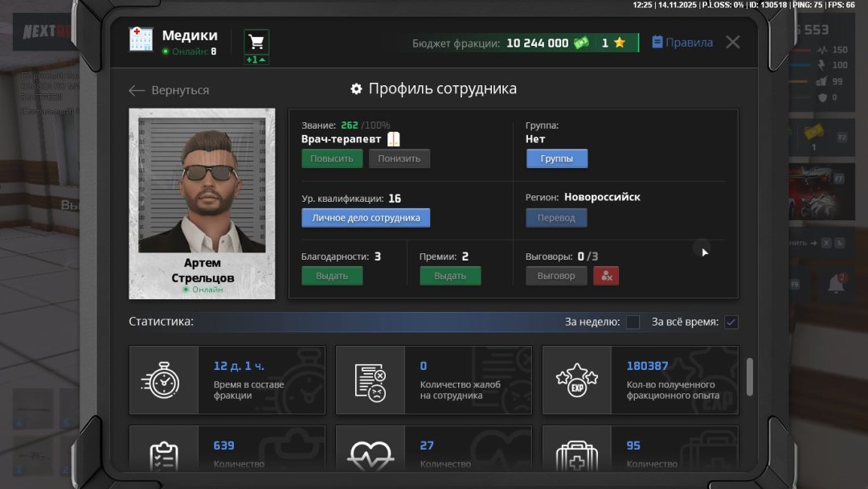Click the gear icon beside Профиль сотрудника
868x489 pixels.
pos(356,89)
